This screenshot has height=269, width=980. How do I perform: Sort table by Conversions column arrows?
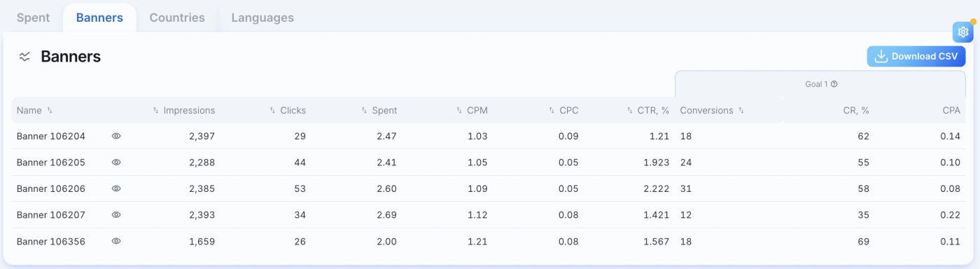pyautogui.click(x=741, y=111)
